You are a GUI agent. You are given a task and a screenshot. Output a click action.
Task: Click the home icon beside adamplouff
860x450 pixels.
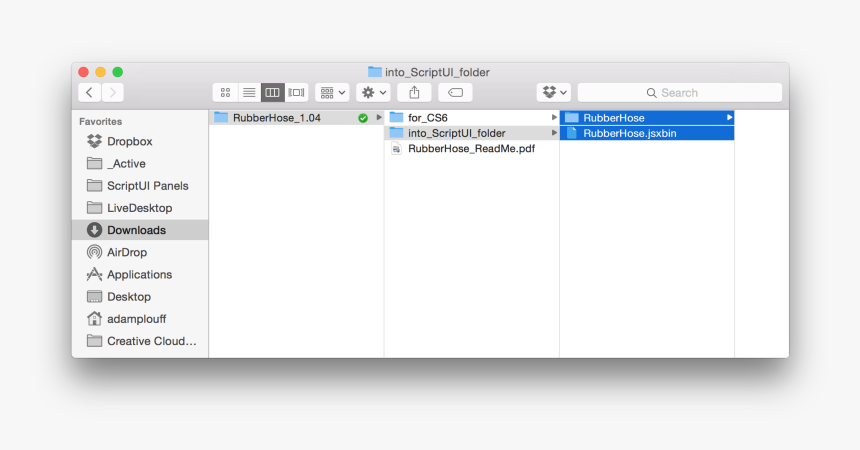94,318
